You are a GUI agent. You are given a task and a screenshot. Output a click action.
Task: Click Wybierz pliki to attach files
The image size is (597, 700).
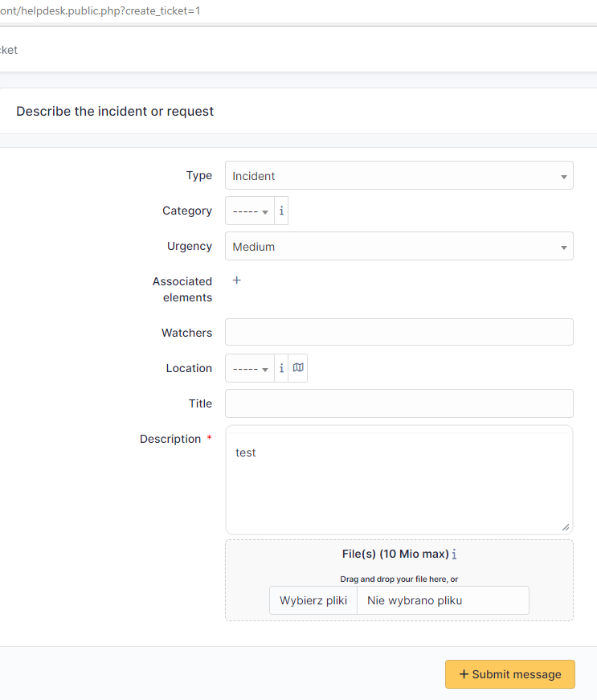click(x=313, y=600)
